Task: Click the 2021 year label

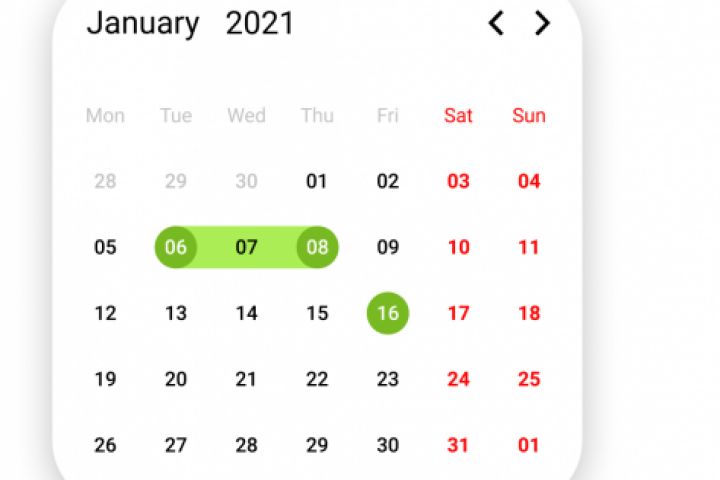Action: tap(260, 23)
